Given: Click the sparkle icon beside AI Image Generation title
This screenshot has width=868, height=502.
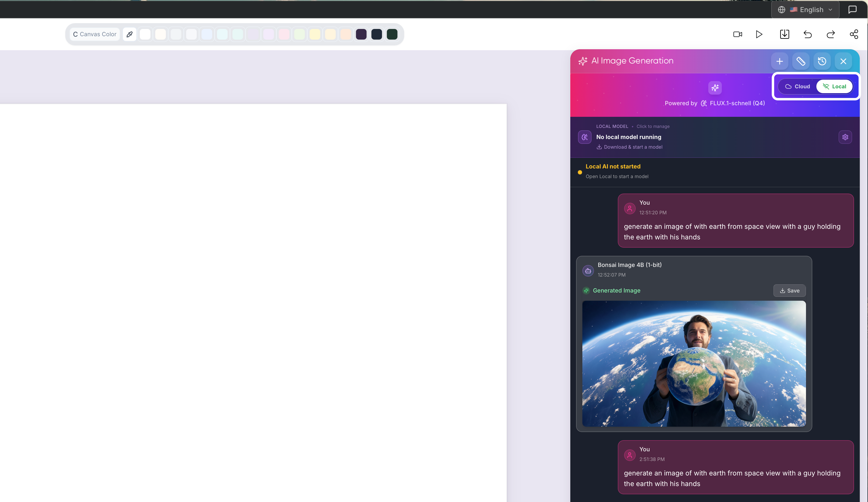Looking at the screenshot, I should (583, 61).
